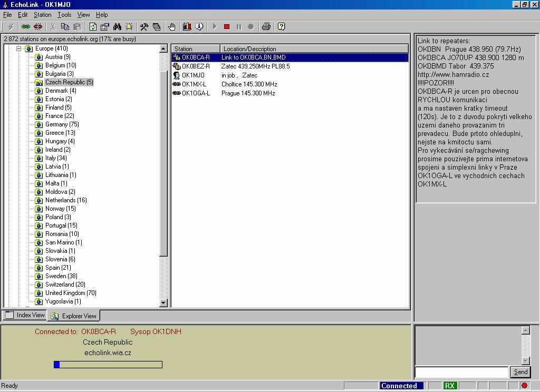Click the Help question mark toolbar icon
540x392 pixels.
[282, 26]
